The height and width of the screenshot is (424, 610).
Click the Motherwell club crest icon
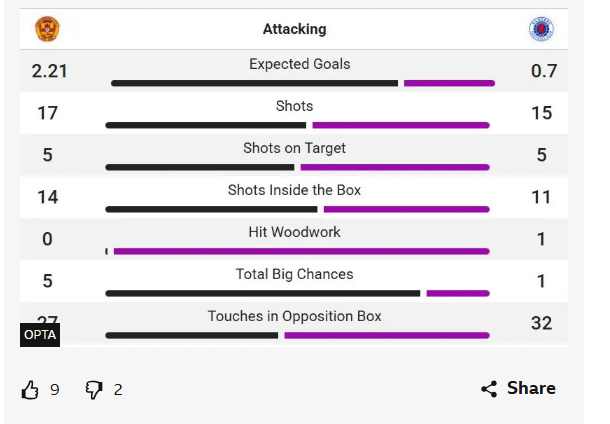tap(47, 29)
